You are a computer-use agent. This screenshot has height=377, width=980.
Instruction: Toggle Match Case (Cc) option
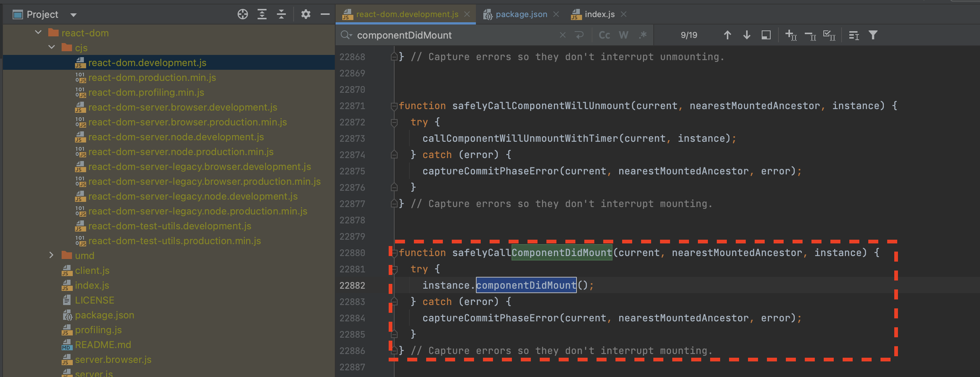coord(604,35)
